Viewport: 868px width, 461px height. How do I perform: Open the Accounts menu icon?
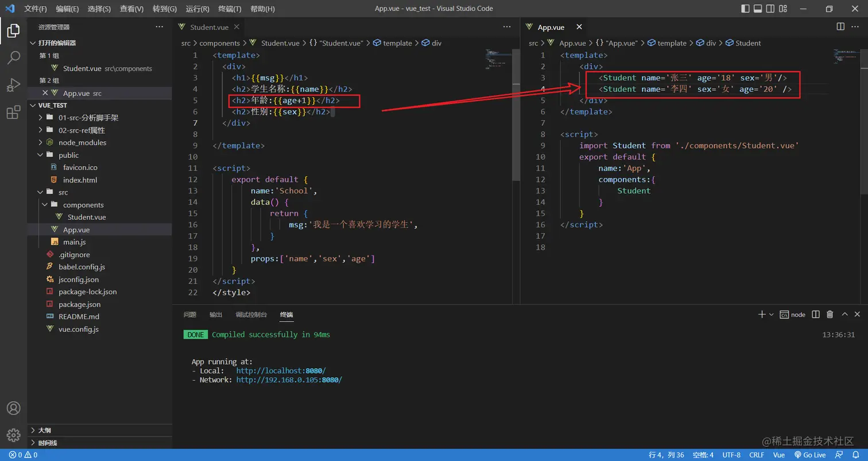tap(13, 408)
